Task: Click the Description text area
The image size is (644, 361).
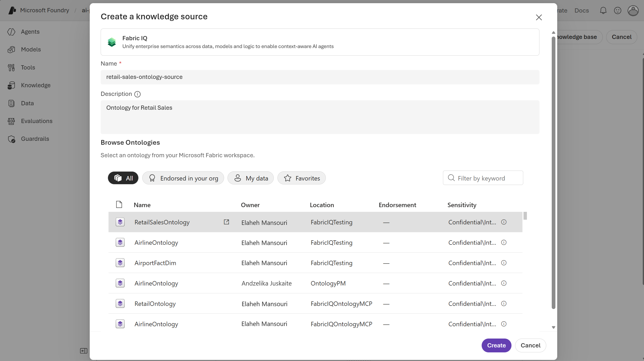Action: pyautogui.click(x=320, y=117)
